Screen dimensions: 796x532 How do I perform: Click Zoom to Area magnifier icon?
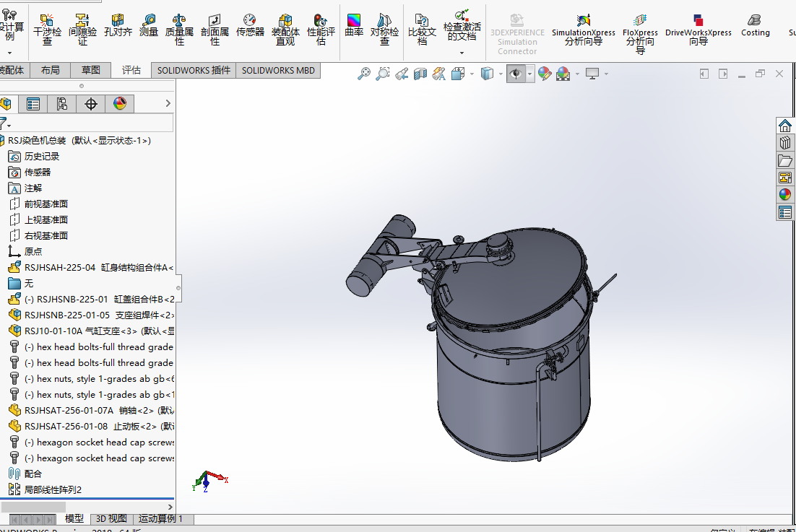(383, 74)
